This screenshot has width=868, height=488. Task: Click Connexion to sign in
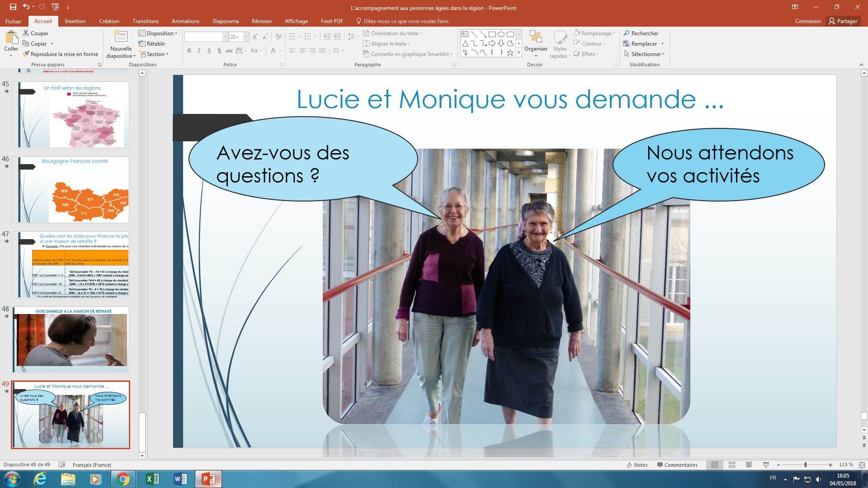tap(808, 21)
